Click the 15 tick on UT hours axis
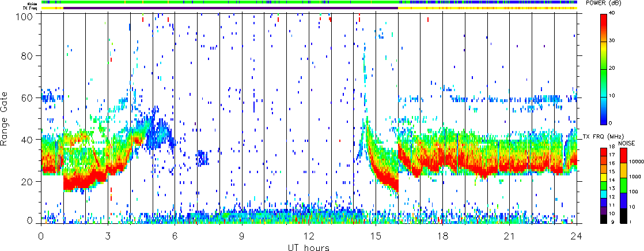This screenshot has height=251, width=644. (x=376, y=236)
